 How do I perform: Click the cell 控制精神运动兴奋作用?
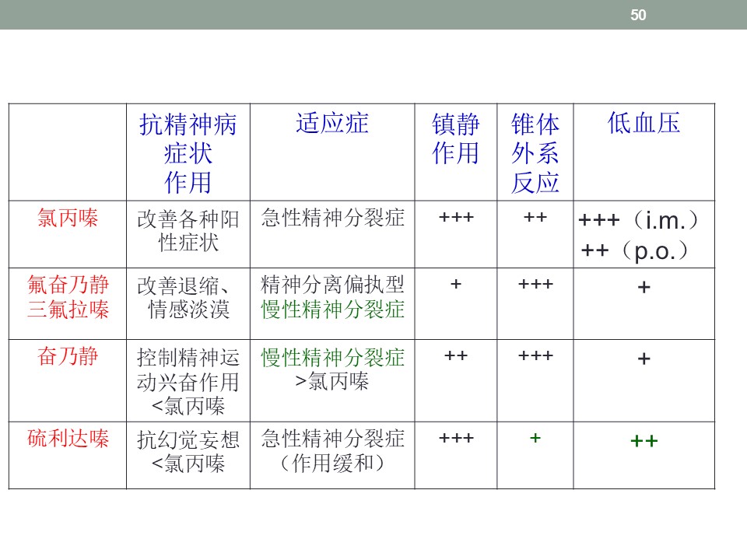188,382
